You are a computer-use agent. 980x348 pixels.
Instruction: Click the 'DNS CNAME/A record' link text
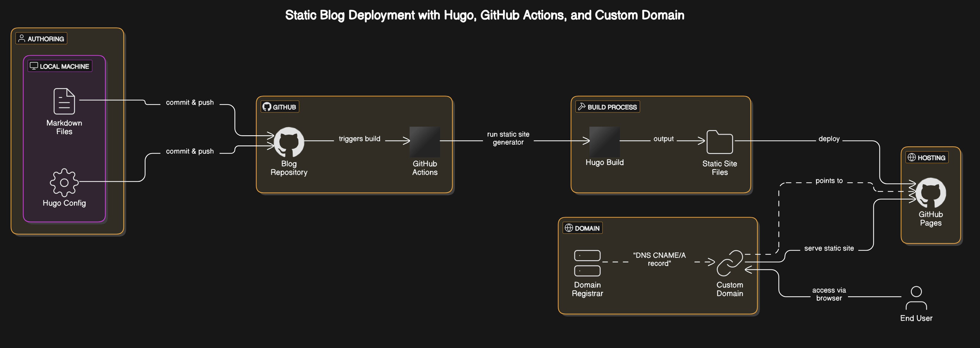(660, 259)
